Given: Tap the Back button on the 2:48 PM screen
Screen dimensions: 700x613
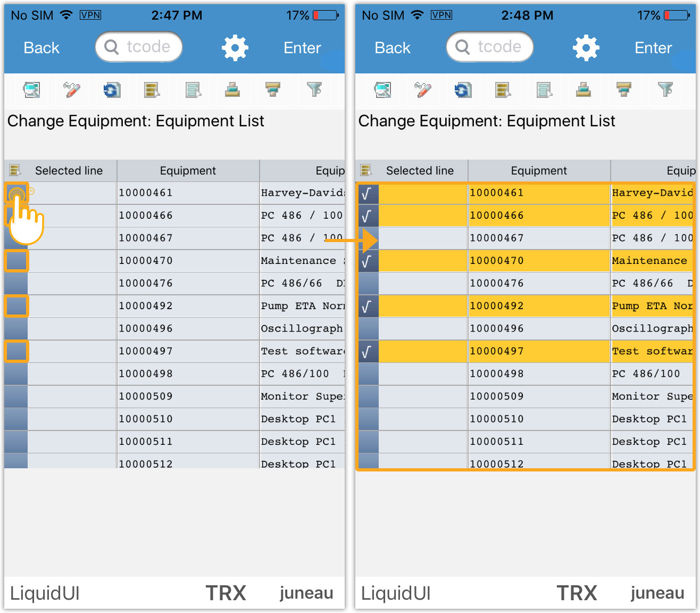Looking at the screenshot, I should pyautogui.click(x=392, y=48).
